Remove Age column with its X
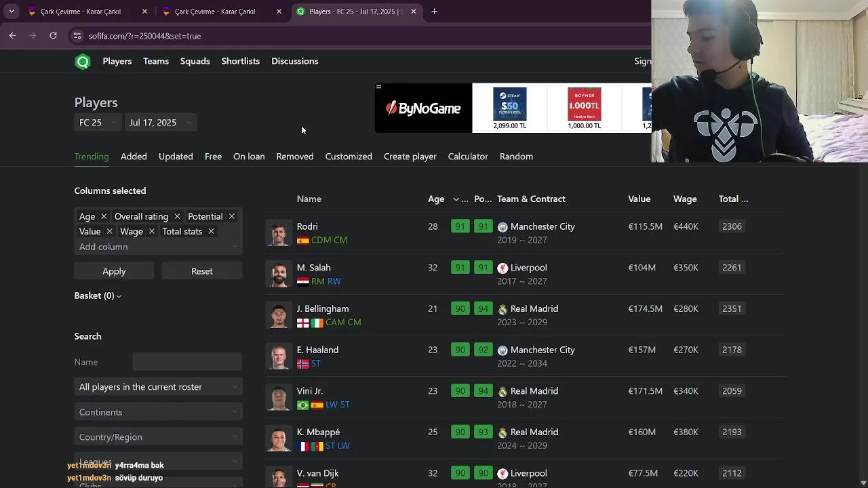Screen dimensions: 868x488 coord(104,216)
